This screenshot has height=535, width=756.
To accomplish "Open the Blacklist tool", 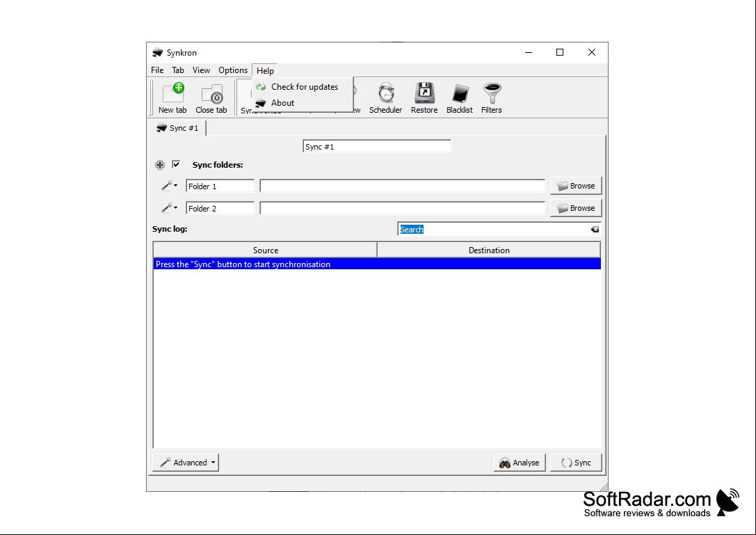I will (x=460, y=98).
